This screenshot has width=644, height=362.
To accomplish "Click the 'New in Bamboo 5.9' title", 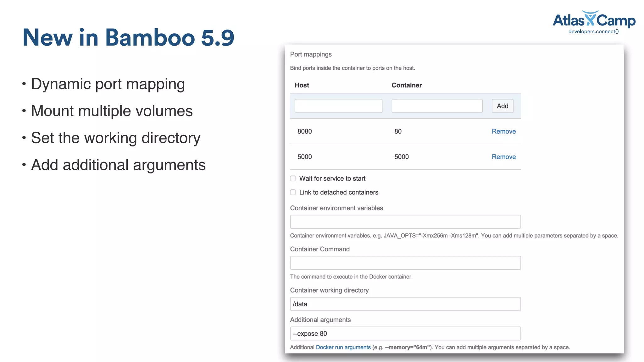I will (128, 38).
